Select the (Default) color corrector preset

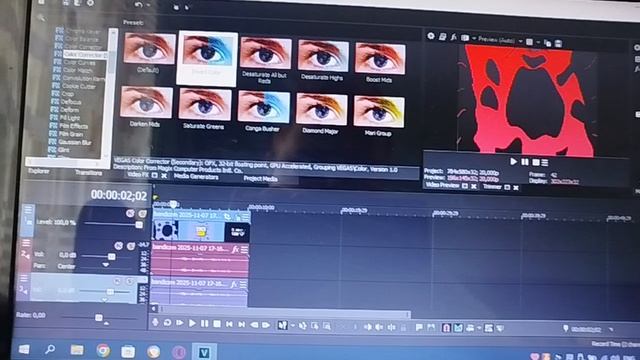tap(149, 53)
